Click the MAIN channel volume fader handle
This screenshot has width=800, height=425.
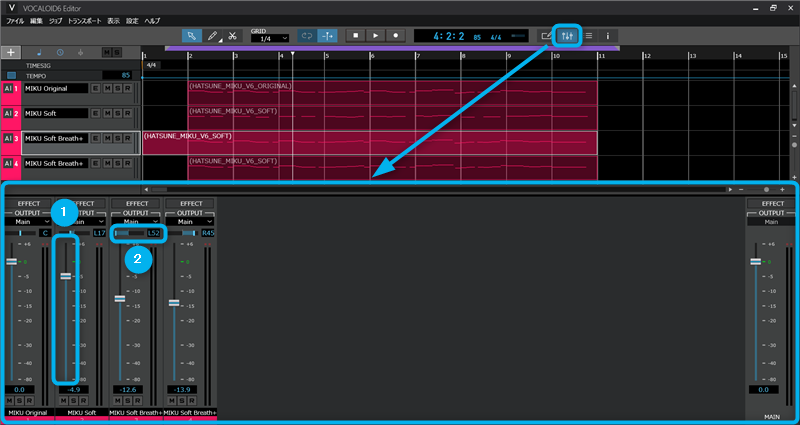point(755,262)
